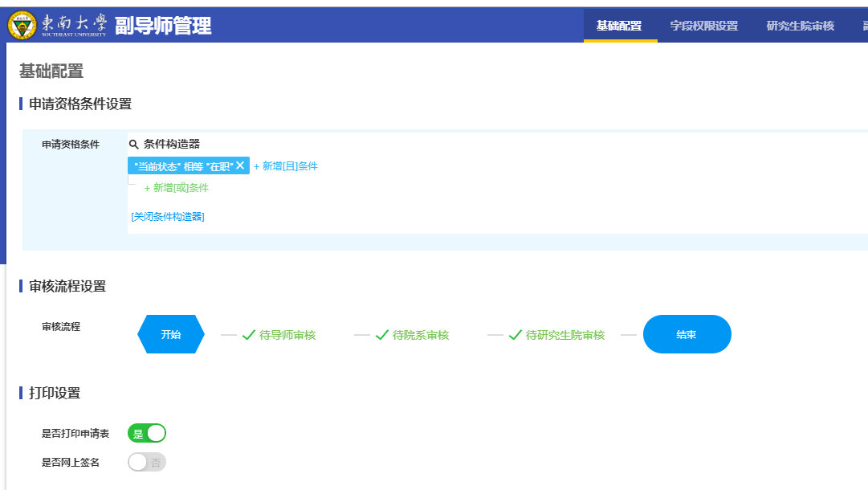The height and width of the screenshot is (490, 868).
Task: Switch to the 字段权限设置 tab
Action: point(703,26)
